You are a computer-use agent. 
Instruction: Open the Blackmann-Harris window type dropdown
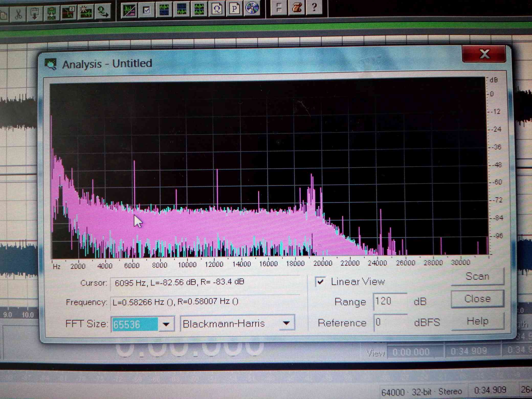coord(286,323)
